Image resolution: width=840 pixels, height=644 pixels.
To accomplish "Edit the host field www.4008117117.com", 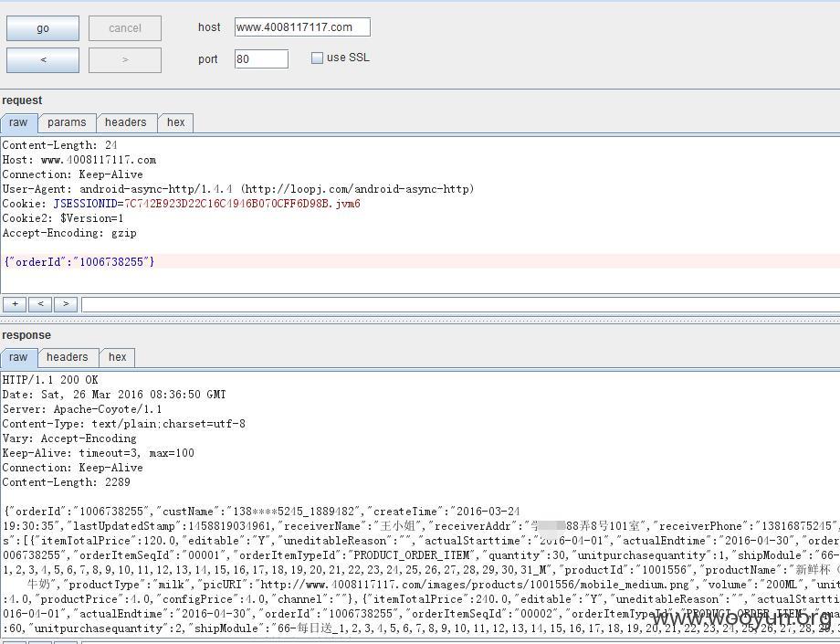I will [x=302, y=27].
